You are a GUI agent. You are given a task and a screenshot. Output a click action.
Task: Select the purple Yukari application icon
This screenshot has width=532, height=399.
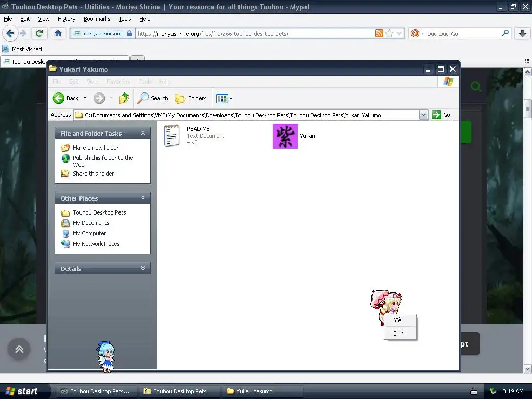coord(285,136)
